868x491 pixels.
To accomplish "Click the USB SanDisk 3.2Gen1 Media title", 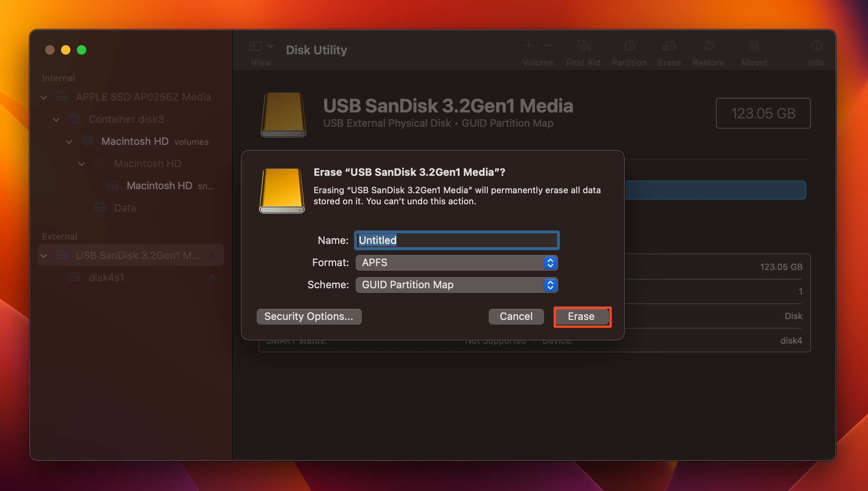I will tap(448, 106).
